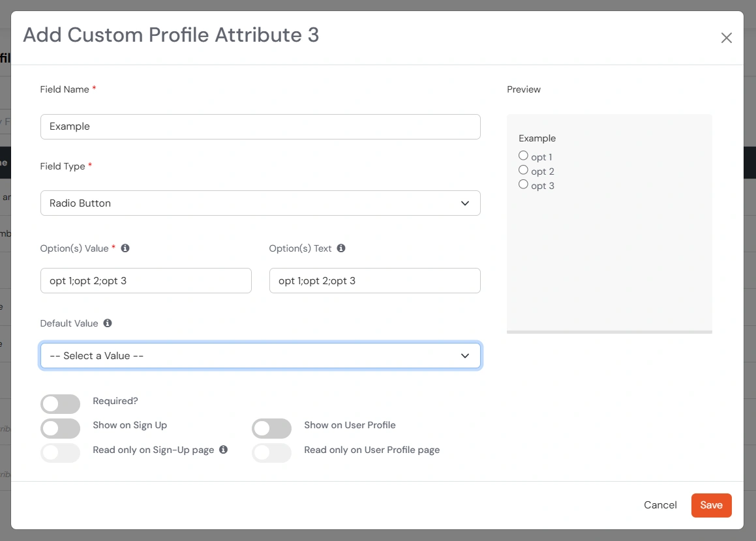Click the Option(s) Text input field
Screen dimensions: 756x541
coord(374,280)
